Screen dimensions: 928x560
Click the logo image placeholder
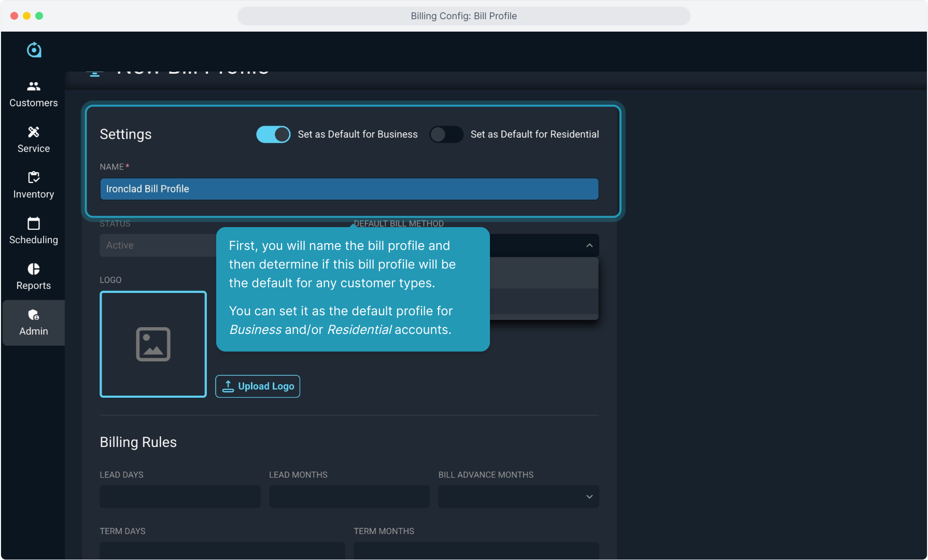pyautogui.click(x=153, y=344)
